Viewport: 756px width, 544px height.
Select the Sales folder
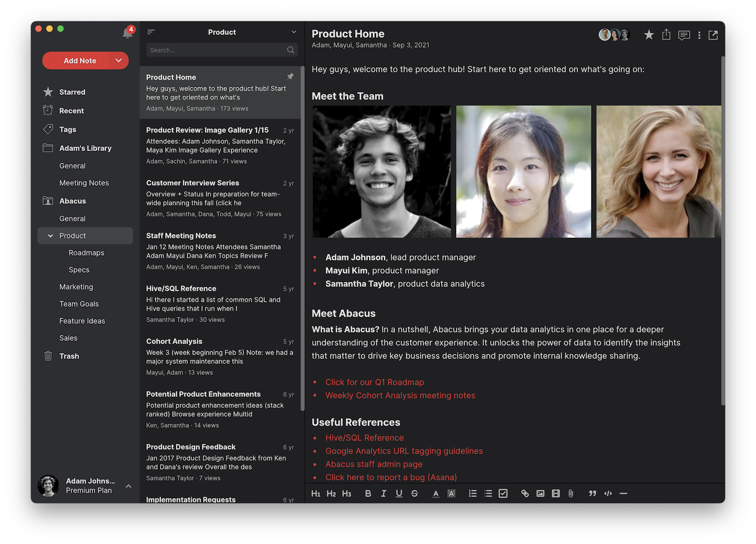point(69,338)
